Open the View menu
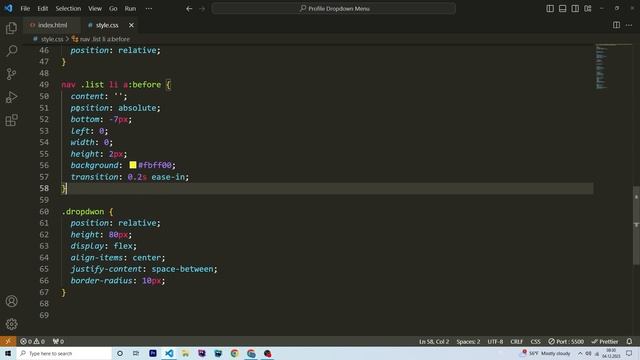This screenshot has height=360, width=640. [x=95, y=9]
